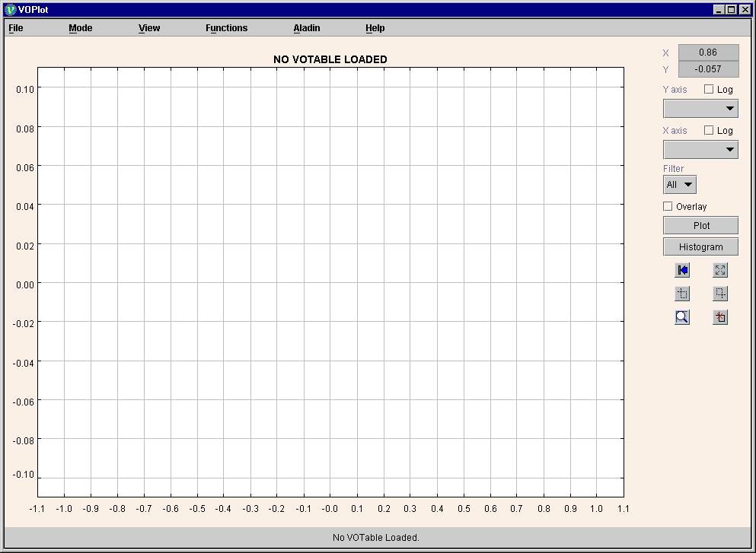Viewport: 756px width, 553px height.
Task: Open the Functions menu
Action: tap(226, 28)
